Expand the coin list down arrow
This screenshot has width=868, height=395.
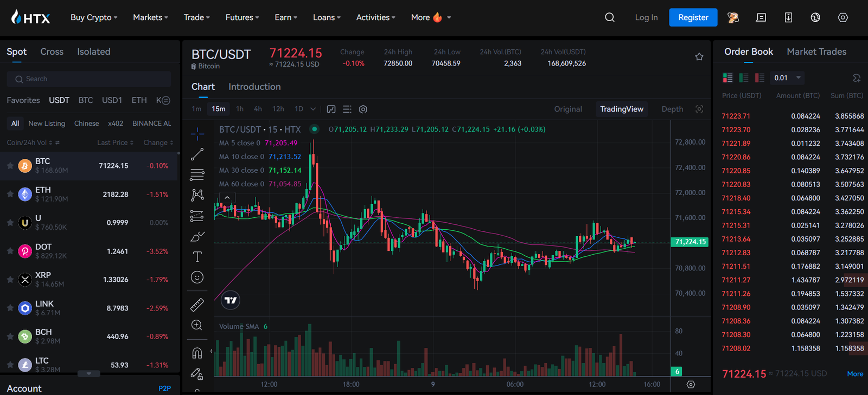[x=88, y=373]
